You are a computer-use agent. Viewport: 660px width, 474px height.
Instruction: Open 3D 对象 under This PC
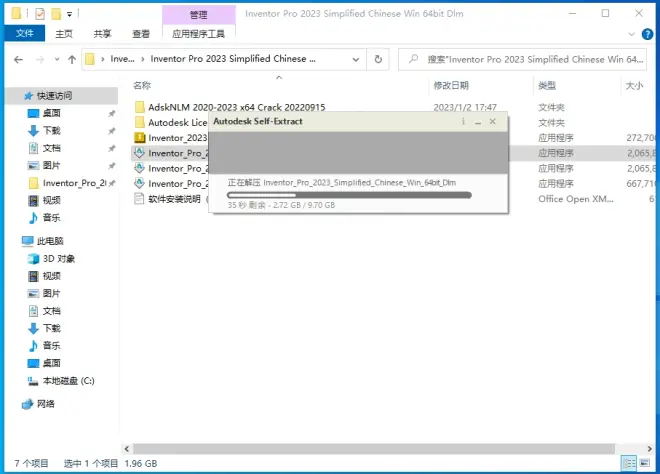coord(59,258)
